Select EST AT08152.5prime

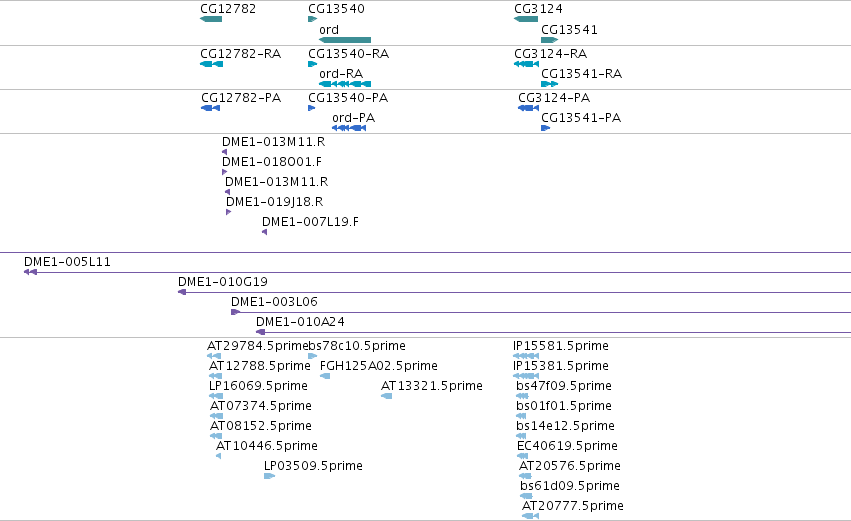[x=216, y=436]
